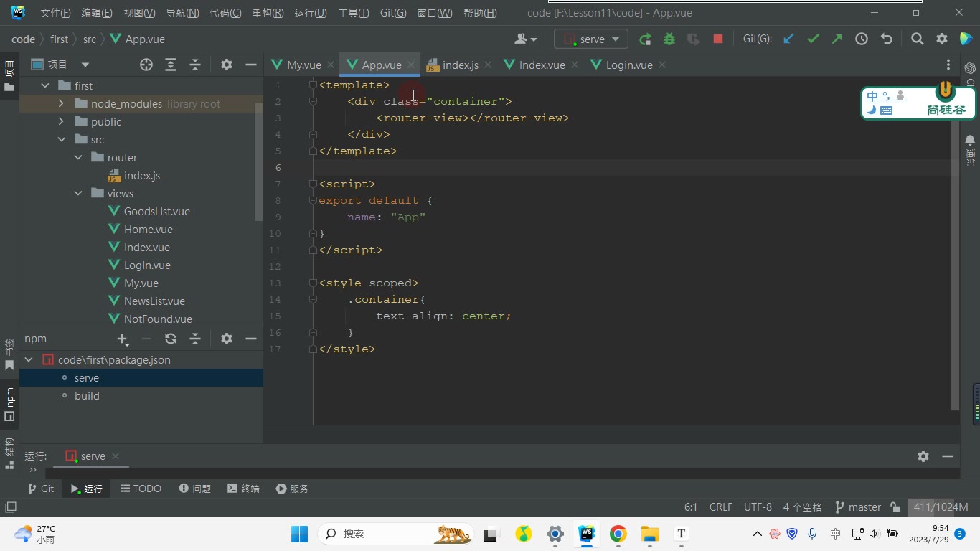Open the TODO tool window
The image size is (980, 551).
[141, 489]
